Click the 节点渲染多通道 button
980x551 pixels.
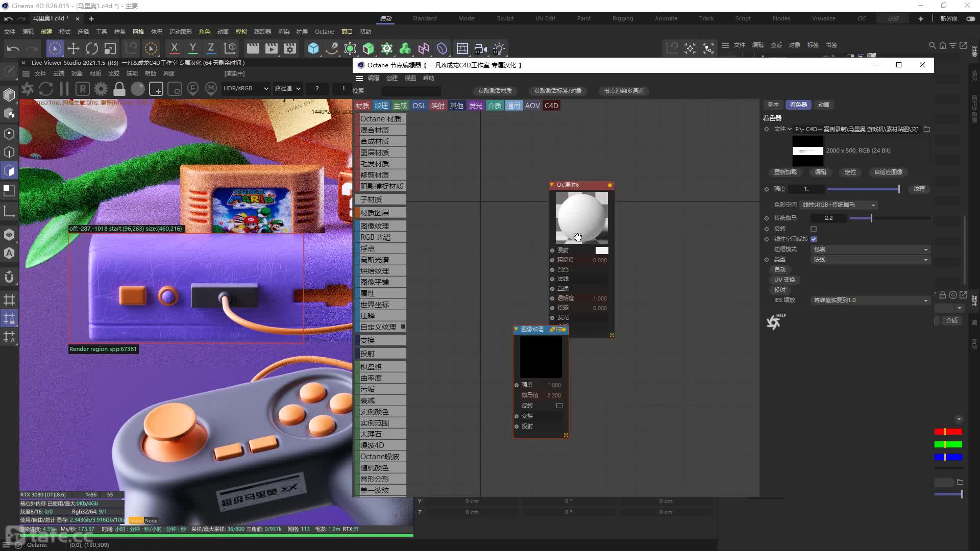point(624,91)
